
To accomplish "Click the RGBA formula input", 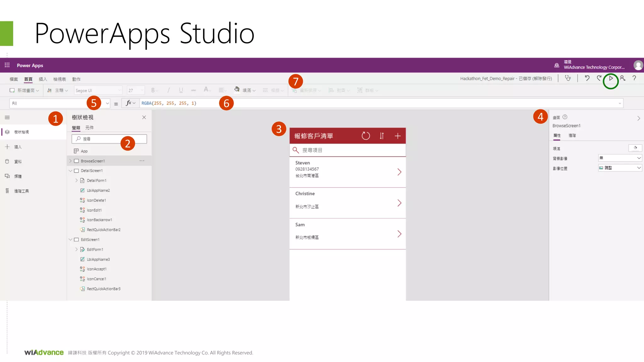I will [381, 103].
